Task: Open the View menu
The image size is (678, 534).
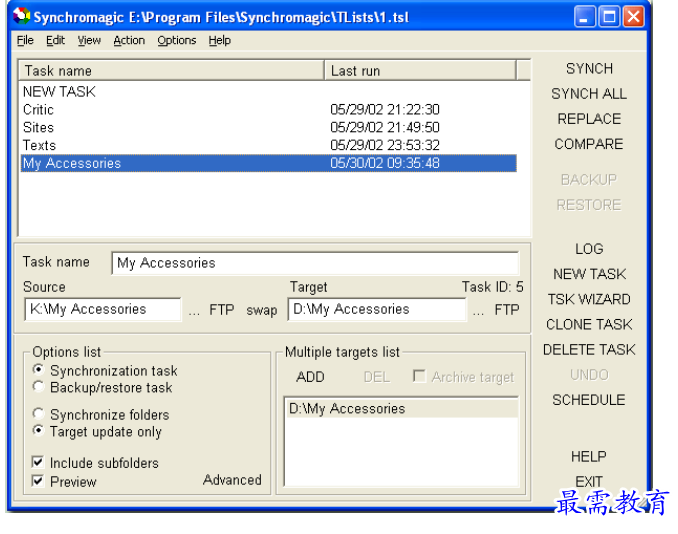Action: [x=89, y=40]
